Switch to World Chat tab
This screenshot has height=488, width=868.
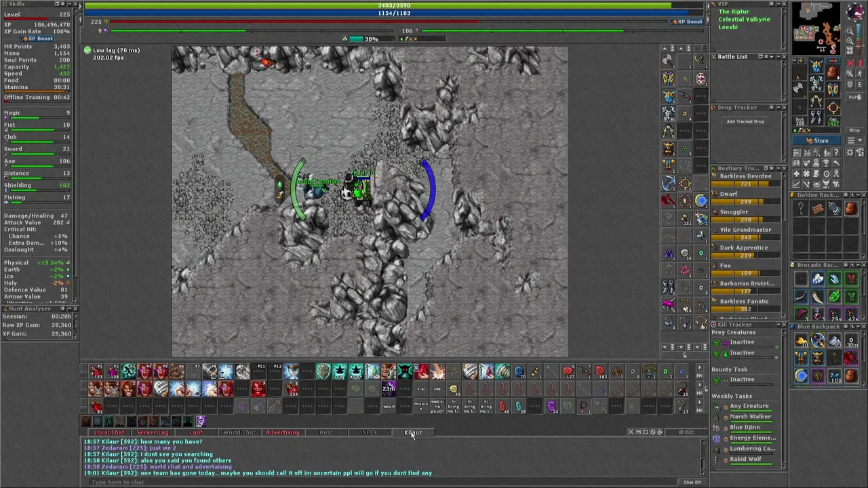click(x=239, y=432)
